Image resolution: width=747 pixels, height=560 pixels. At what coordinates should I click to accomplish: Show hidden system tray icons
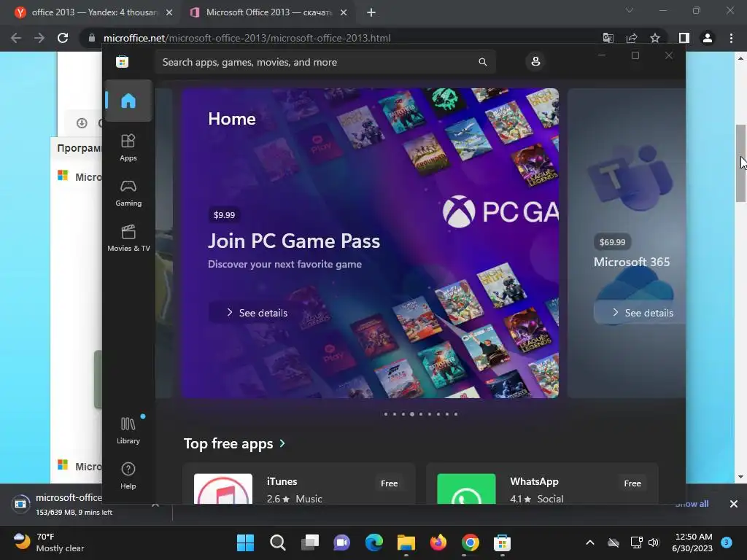pos(589,542)
